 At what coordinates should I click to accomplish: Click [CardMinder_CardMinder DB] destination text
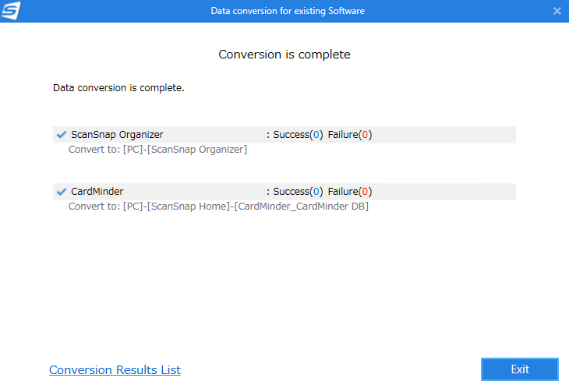coord(301,207)
